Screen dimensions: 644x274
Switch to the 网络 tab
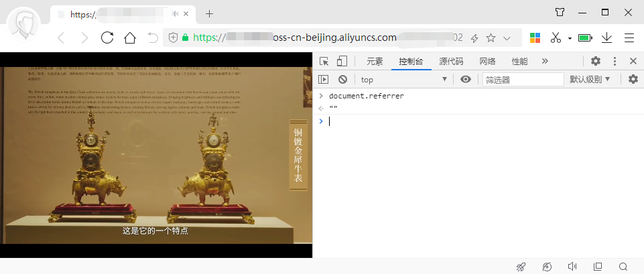pyautogui.click(x=487, y=62)
